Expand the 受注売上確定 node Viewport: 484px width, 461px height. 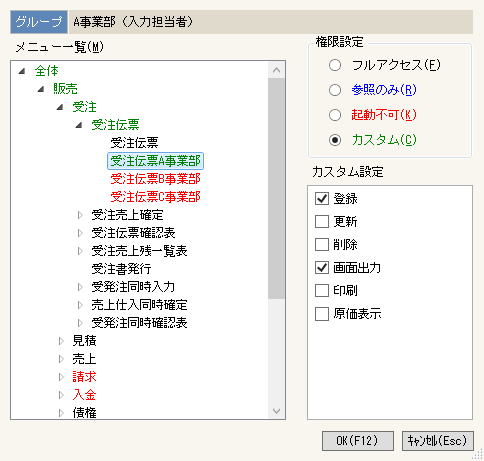click(x=80, y=215)
